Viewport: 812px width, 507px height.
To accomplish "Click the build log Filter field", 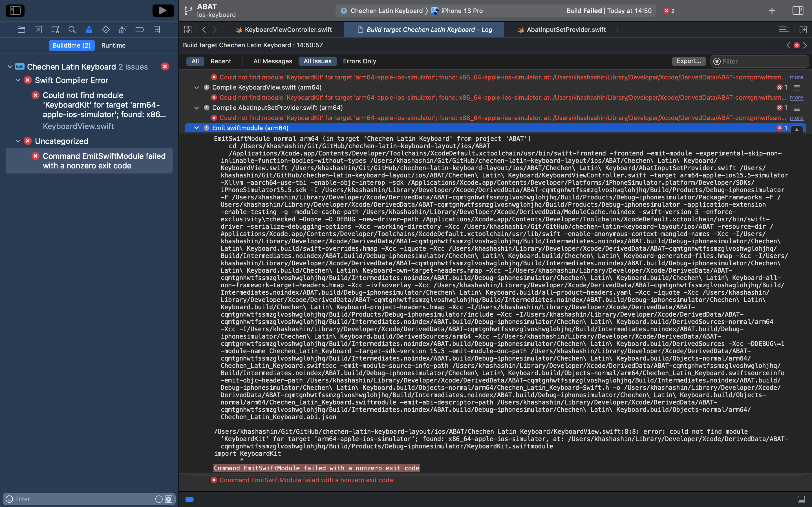I will [762, 61].
